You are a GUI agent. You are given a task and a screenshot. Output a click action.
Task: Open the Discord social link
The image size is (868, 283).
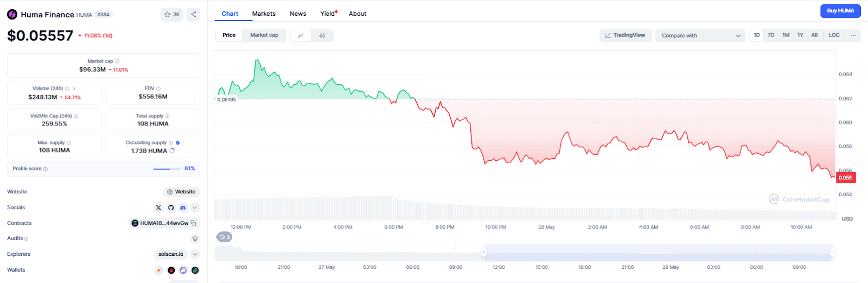[x=183, y=207]
